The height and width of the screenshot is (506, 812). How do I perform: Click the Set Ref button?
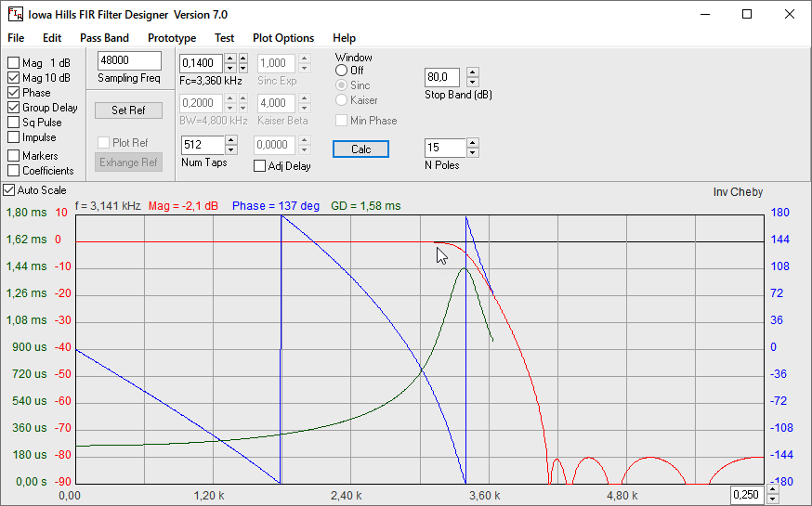click(128, 110)
